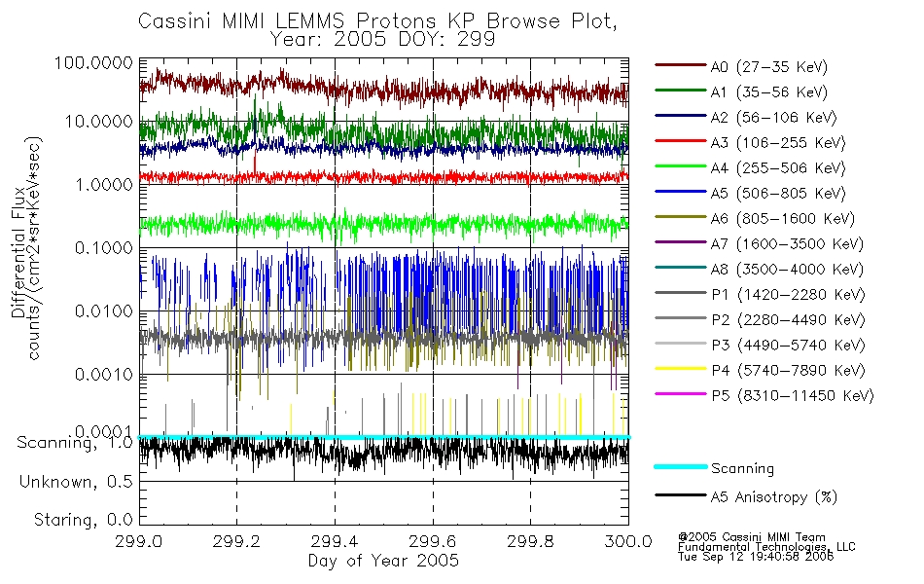This screenshot has width=924, height=584.
Task: Click the 'Tue Sep 12 19:40:58 2006' timestamp
Action: 756,557
